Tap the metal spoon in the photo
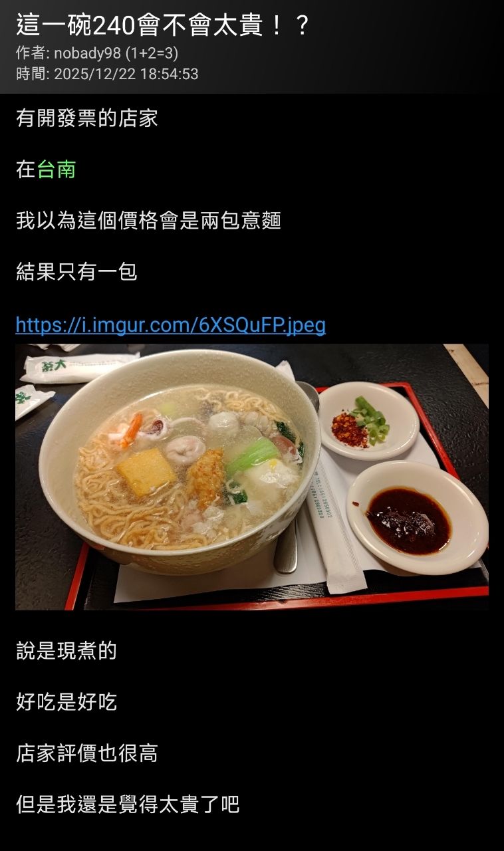The width and height of the screenshot is (504, 851). 287,545
